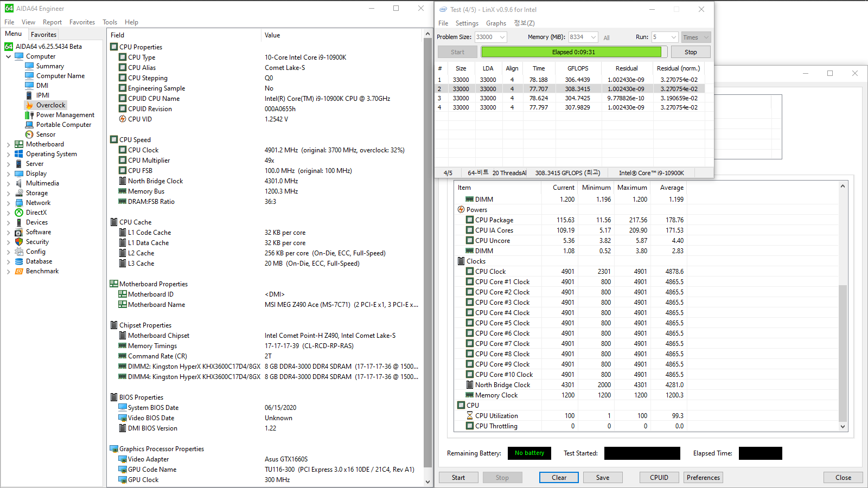Click the CPU VID voltage icon
Viewport: 868px width, 488px height.
point(123,119)
